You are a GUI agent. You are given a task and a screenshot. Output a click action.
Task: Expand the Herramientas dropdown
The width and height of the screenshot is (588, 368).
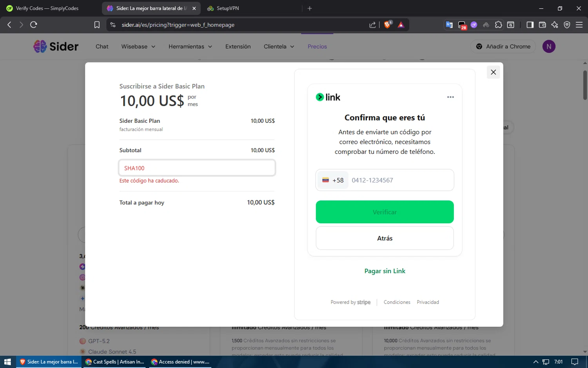tap(191, 46)
